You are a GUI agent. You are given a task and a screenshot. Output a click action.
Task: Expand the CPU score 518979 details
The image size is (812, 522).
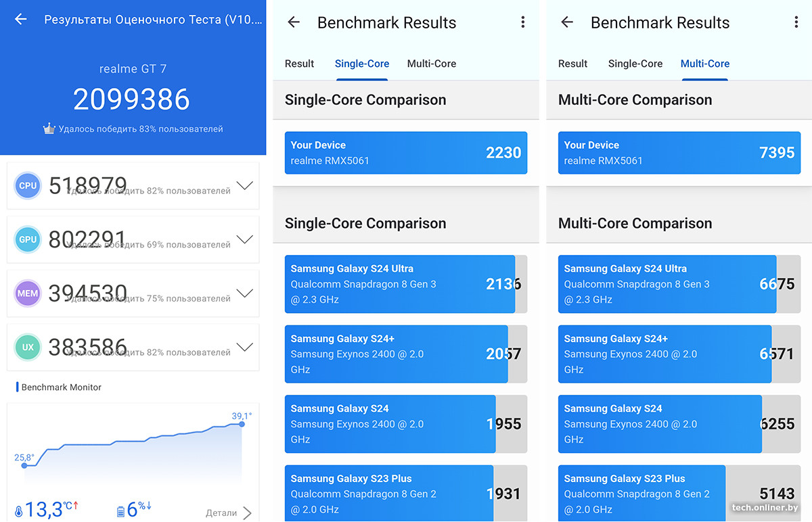(x=244, y=186)
